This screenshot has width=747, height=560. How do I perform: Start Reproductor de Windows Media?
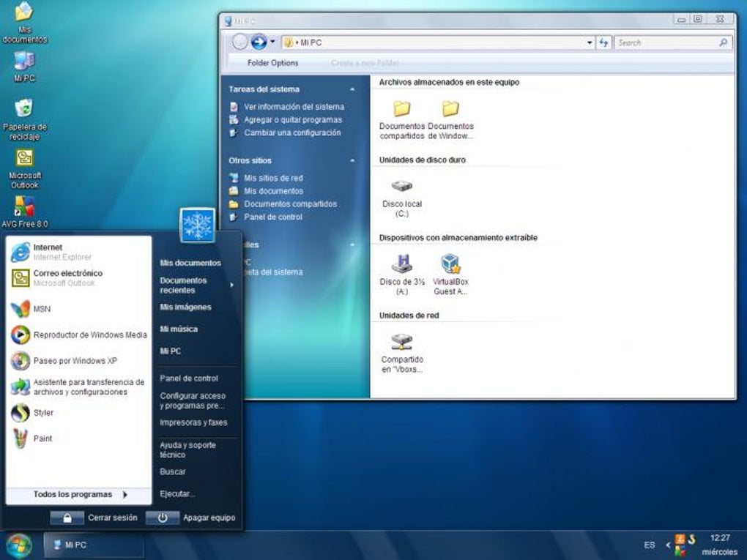[x=78, y=335]
